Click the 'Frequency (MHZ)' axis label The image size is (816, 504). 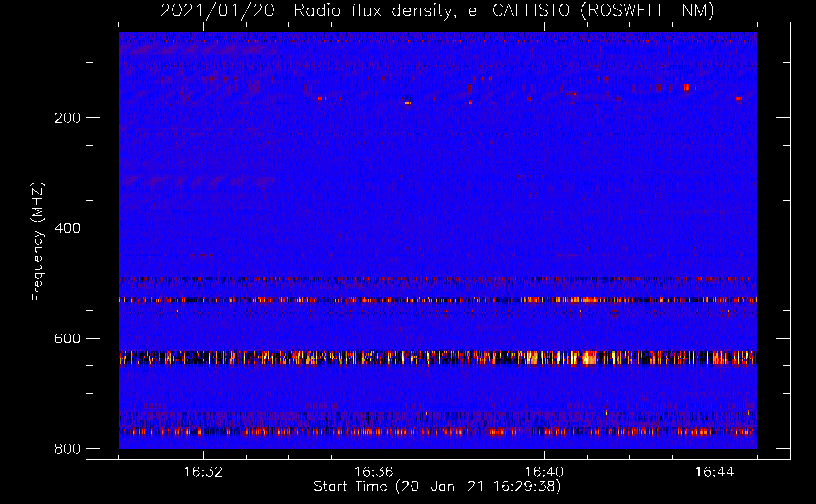[x=38, y=242]
